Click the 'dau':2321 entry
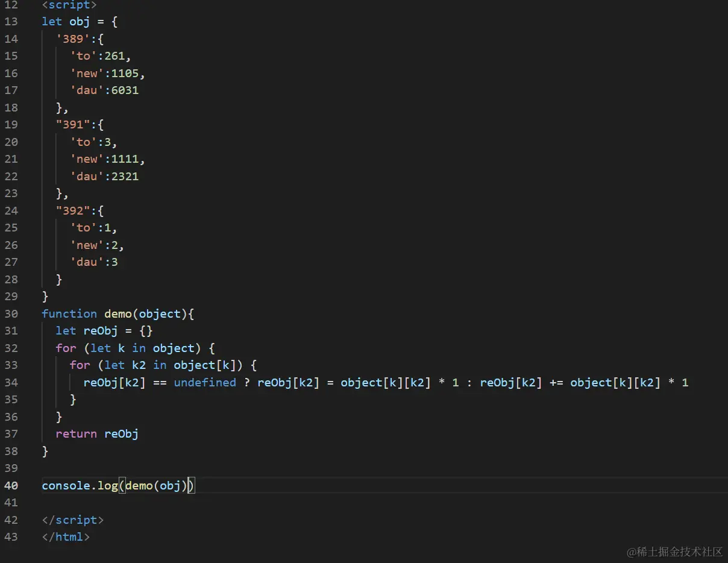728x563 pixels. pyautogui.click(x=104, y=176)
